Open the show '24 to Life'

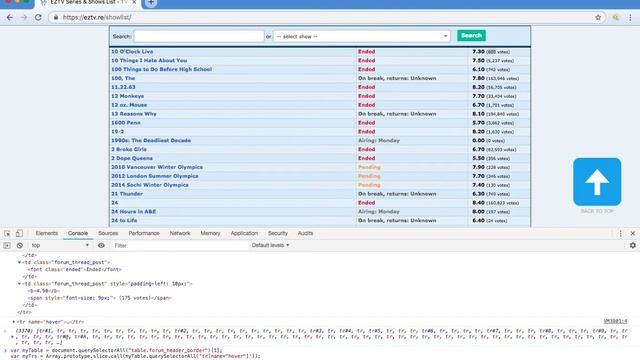point(124,220)
